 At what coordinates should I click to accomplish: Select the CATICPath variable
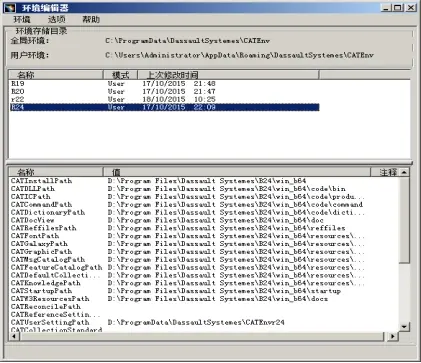31,197
